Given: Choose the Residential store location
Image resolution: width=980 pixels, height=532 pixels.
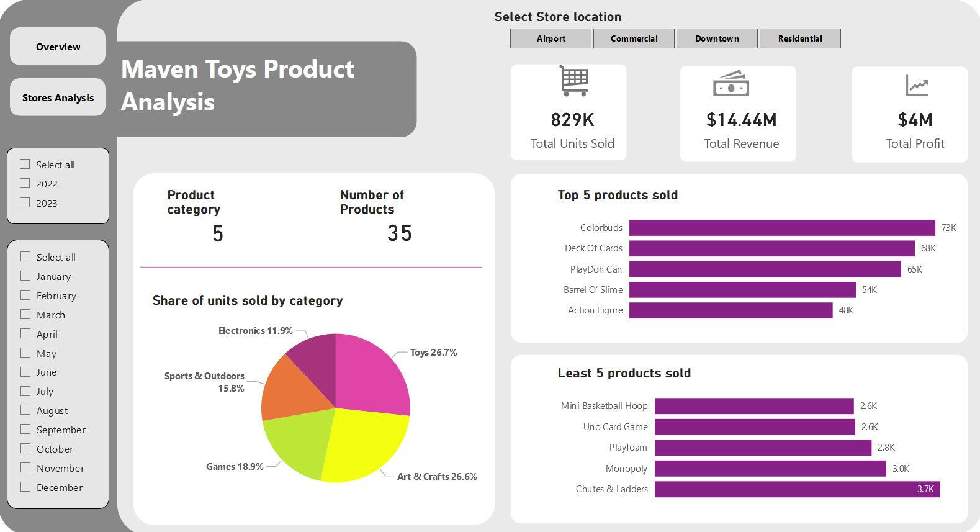Looking at the screenshot, I should [800, 38].
